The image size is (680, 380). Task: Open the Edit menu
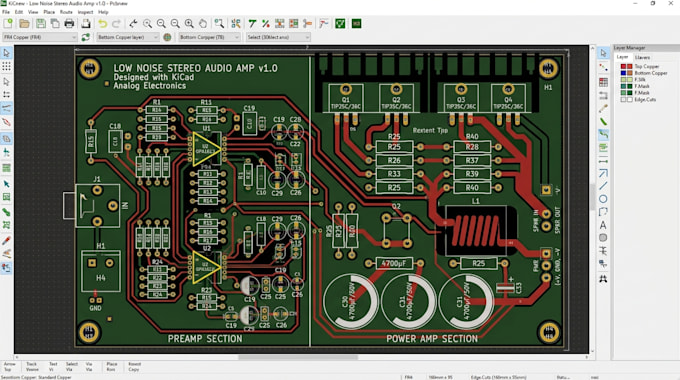[x=19, y=12]
